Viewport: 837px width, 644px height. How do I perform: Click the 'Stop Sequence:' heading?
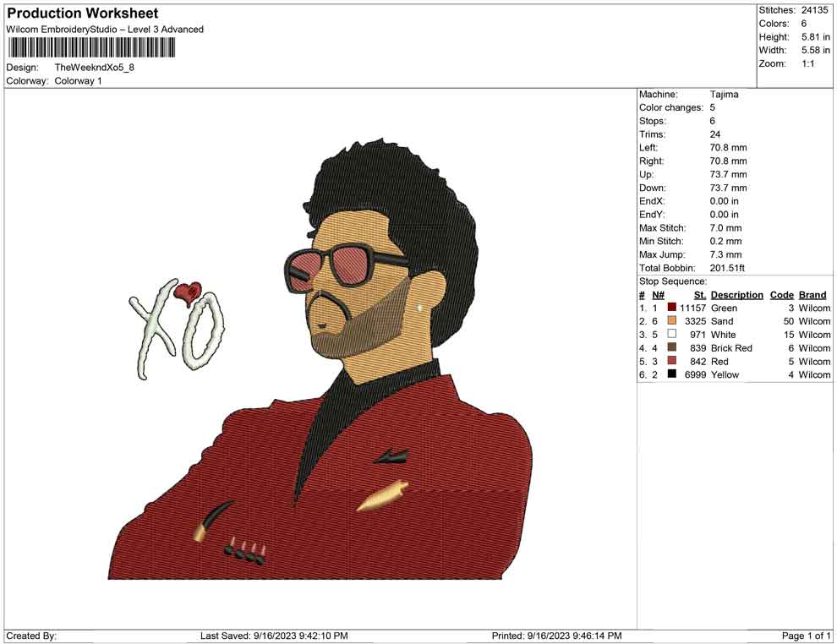[x=673, y=281]
